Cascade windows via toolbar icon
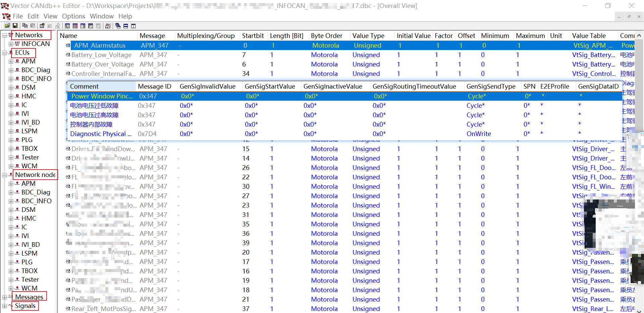Viewport: 644px width, 313px height. tap(118, 26)
